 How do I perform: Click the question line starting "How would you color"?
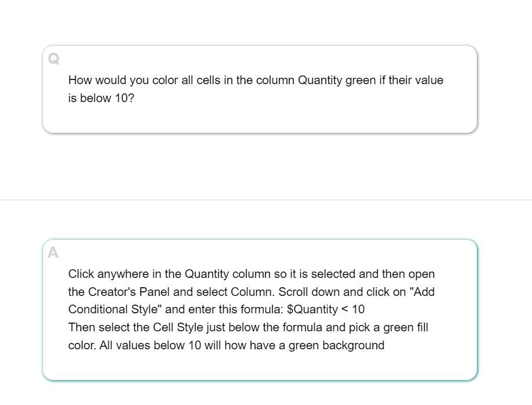coord(256,81)
